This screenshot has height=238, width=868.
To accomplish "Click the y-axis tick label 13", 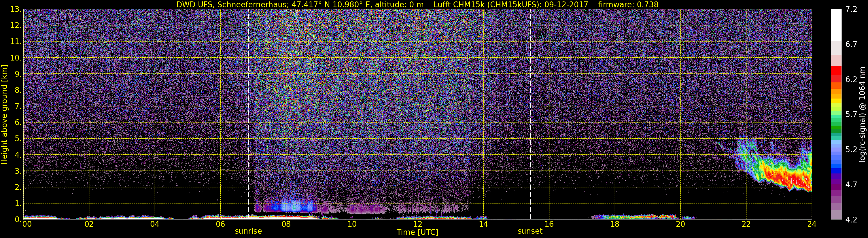I will 16,10.
